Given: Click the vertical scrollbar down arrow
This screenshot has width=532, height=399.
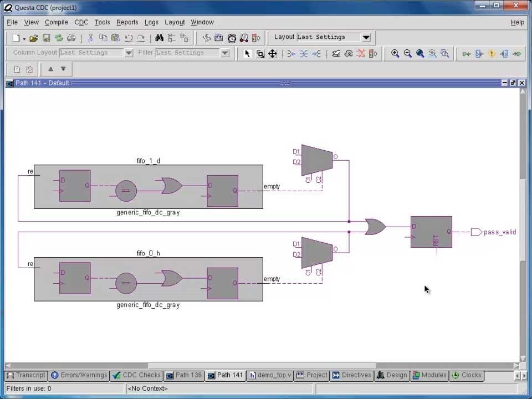Looking at the screenshot, I should point(523,358).
